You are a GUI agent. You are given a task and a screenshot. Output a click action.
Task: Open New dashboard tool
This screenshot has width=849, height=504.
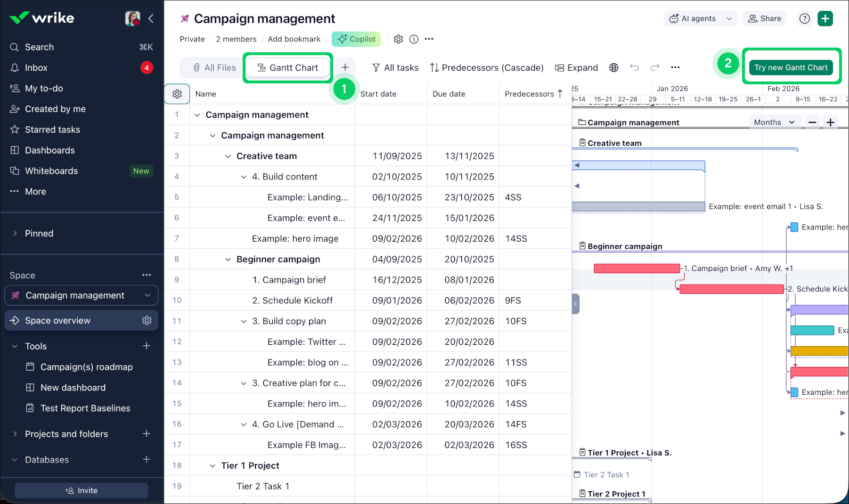point(73,388)
